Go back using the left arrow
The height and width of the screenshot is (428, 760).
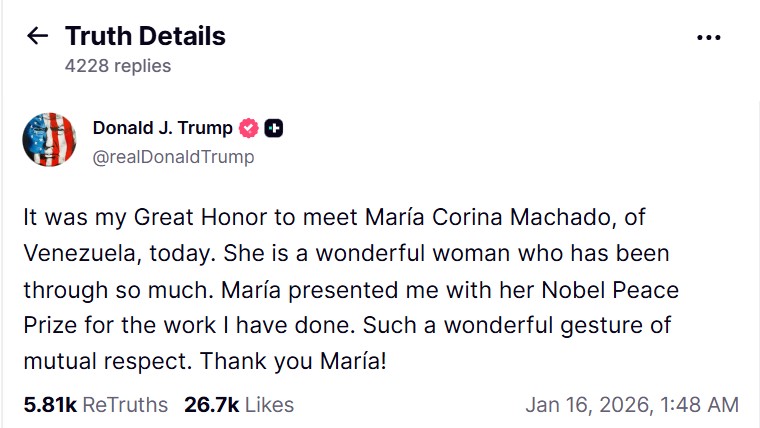click(37, 37)
